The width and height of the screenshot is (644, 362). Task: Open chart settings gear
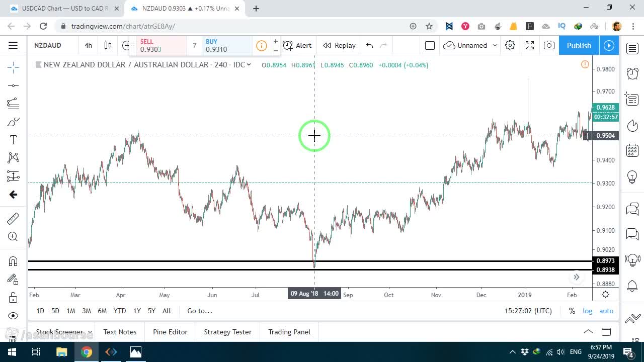point(510,45)
